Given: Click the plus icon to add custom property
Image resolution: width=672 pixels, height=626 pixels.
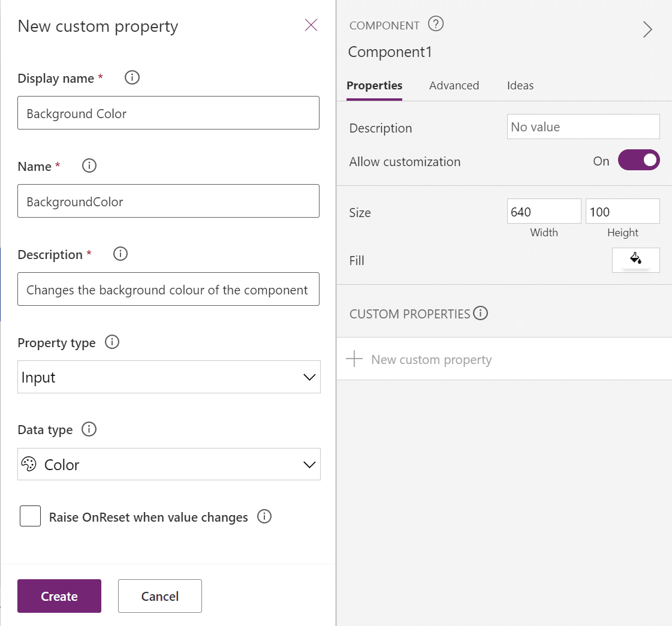Looking at the screenshot, I should pos(354,359).
